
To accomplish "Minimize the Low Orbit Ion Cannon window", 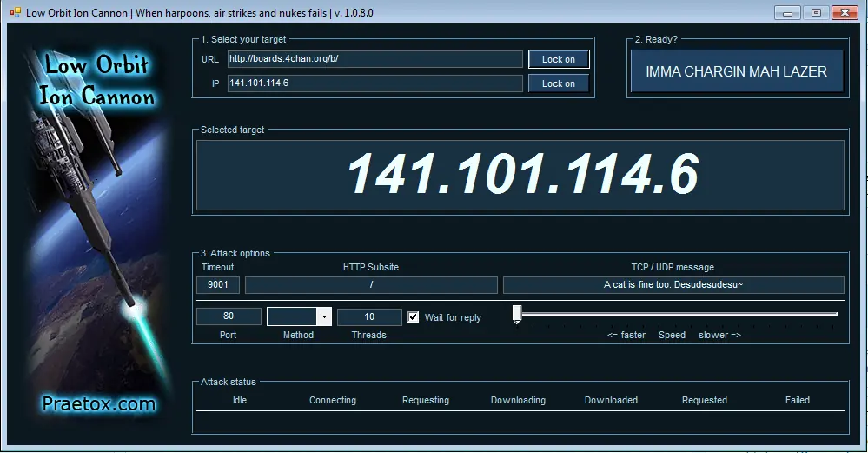I will pyautogui.click(x=787, y=13).
